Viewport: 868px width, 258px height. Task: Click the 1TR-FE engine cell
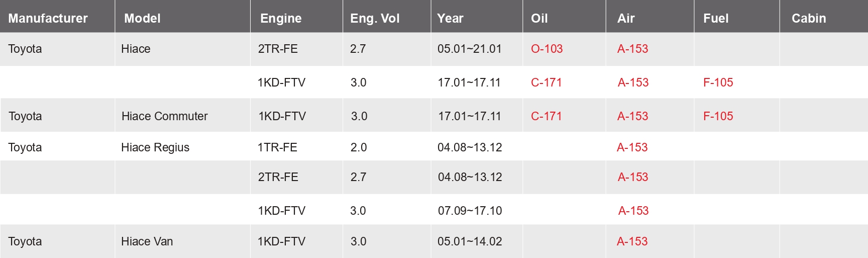coord(277,147)
